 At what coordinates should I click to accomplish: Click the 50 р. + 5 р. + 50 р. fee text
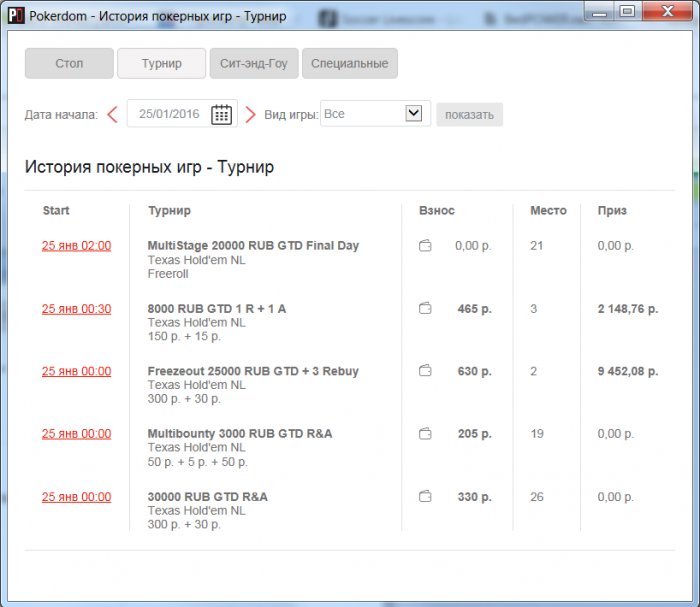[197, 462]
